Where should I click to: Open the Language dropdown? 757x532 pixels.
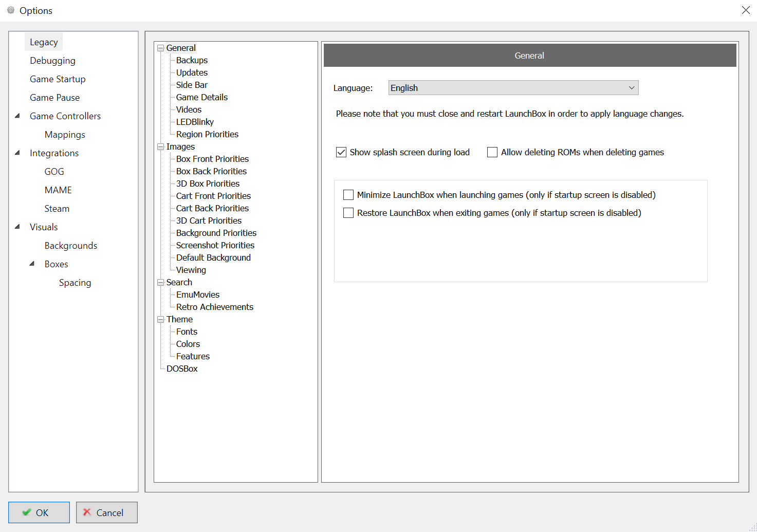[513, 88]
